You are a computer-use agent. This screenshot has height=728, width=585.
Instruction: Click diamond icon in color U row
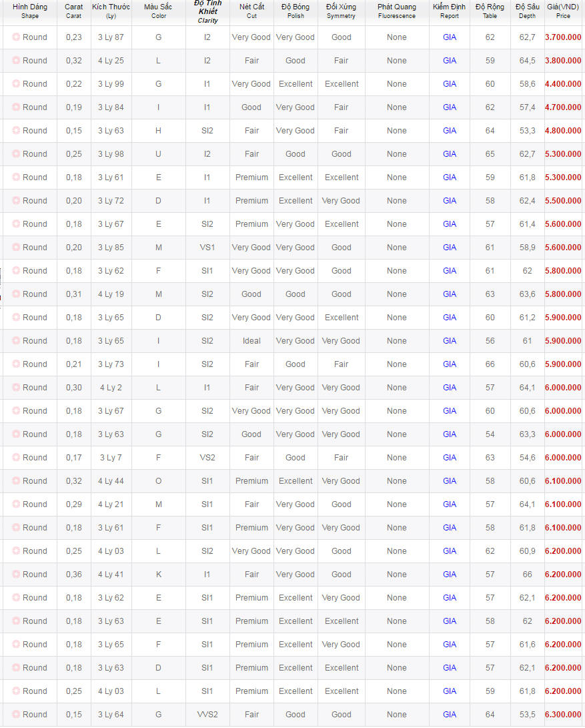tap(16, 153)
